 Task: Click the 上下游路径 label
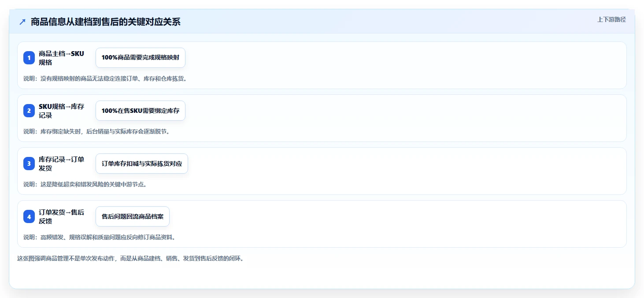pyautogui.click(x=611, y=19)
